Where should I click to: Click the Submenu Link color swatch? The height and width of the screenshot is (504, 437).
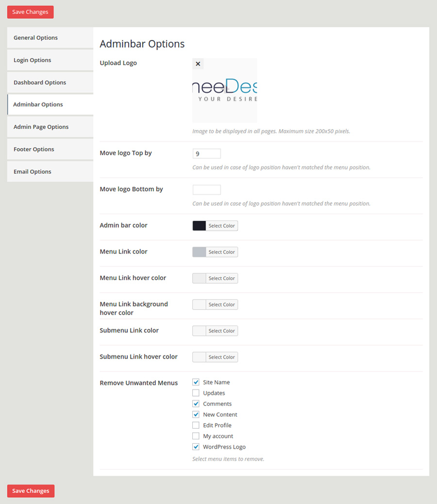199,331
